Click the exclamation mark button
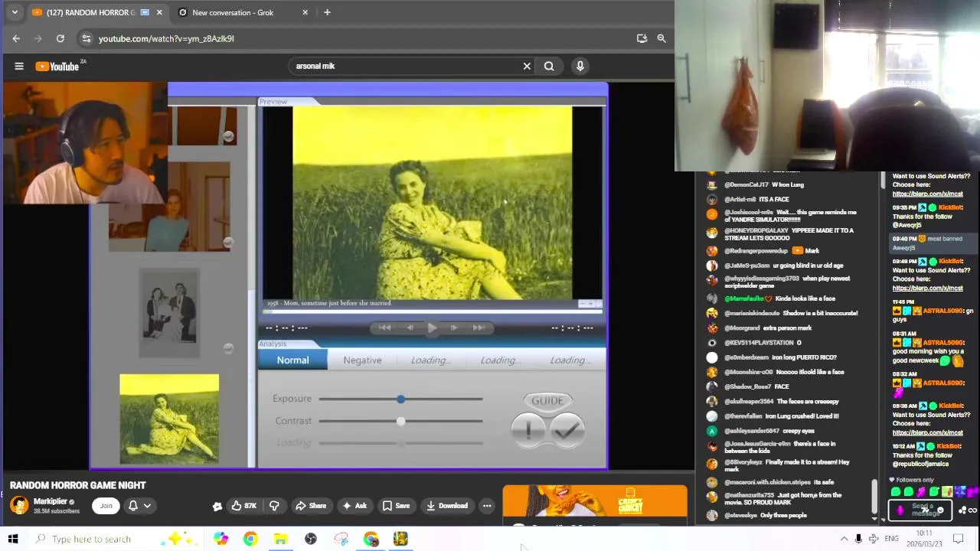 (528, 431)
